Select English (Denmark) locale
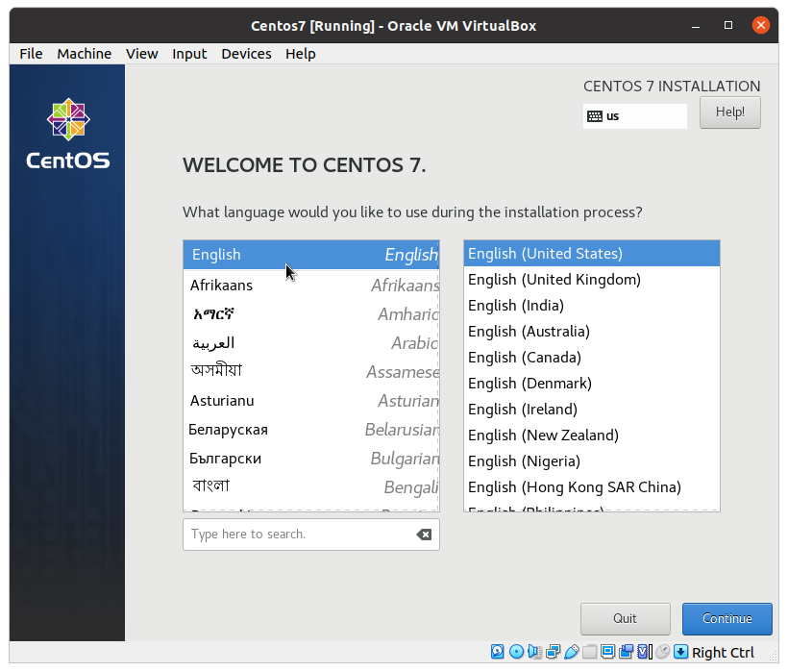This screenshot has height=672, width=788. (x=592, y=383)
